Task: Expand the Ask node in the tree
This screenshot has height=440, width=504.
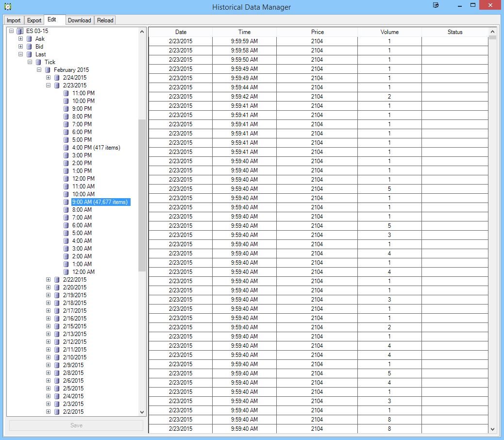Action: [20, 39]
